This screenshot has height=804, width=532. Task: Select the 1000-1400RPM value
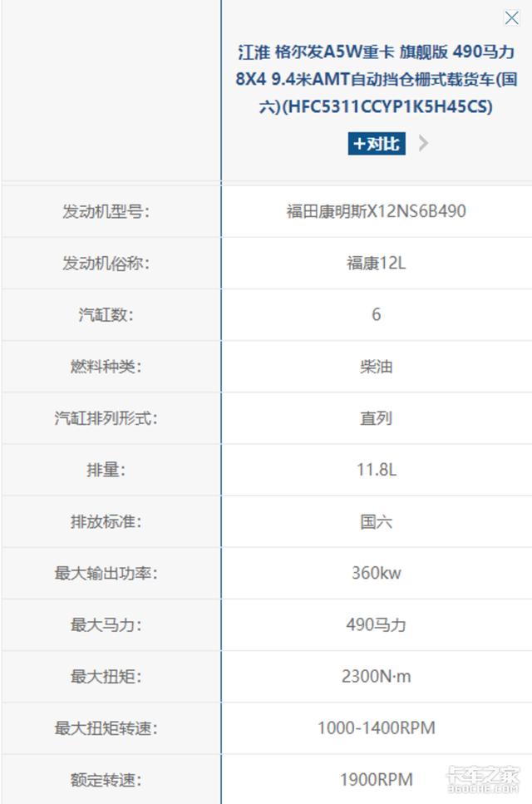[377, 728]
